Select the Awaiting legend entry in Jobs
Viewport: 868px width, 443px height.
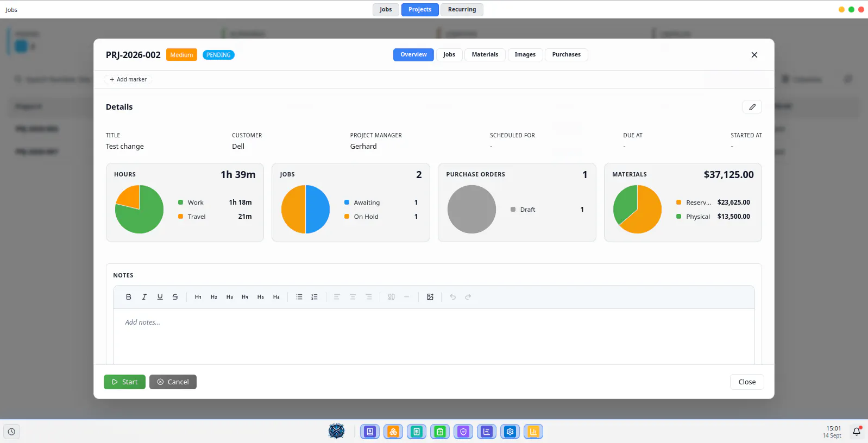(x=381, y=202)
